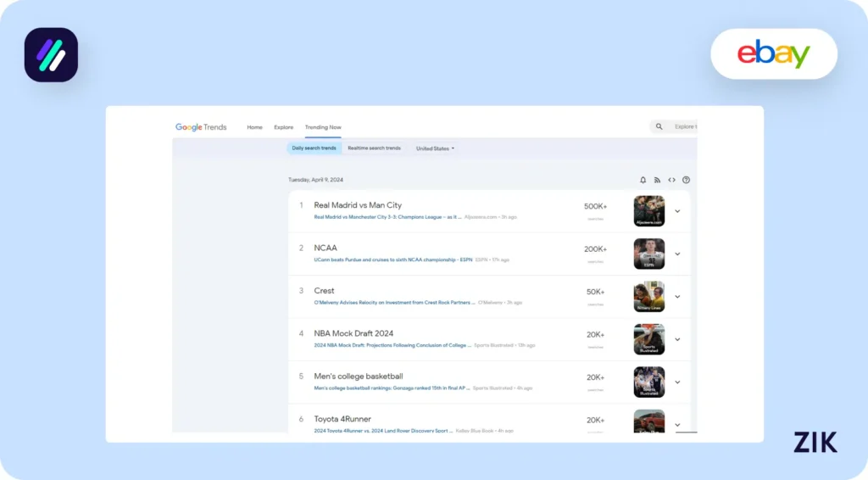Select the Trending Now tab
Screen dimensions: 868x480
323,127
